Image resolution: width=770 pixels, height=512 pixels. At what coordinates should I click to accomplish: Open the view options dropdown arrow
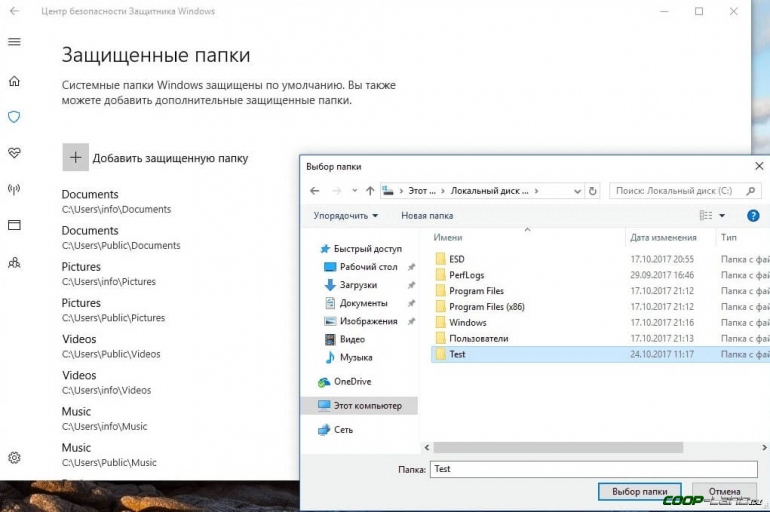pyautogui.click(x=722, y=215)
